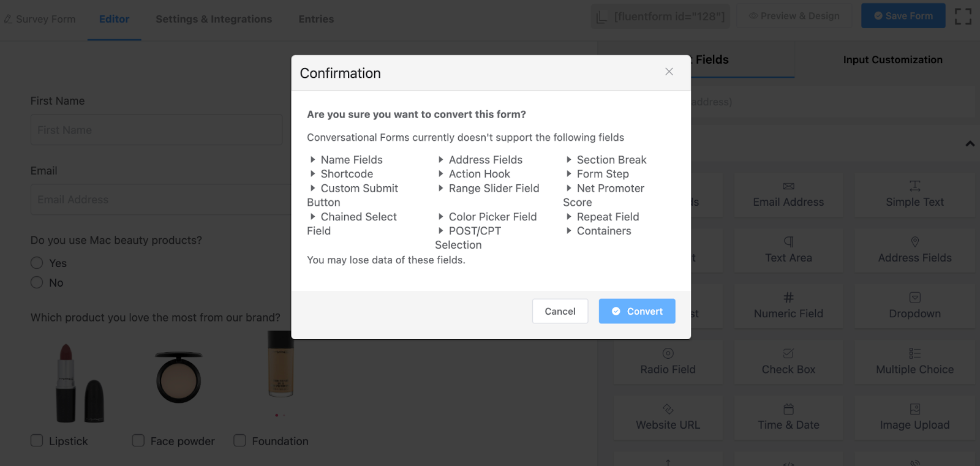Close the Confirmation dialog
The image size is (980, 466).
point(669,72)
